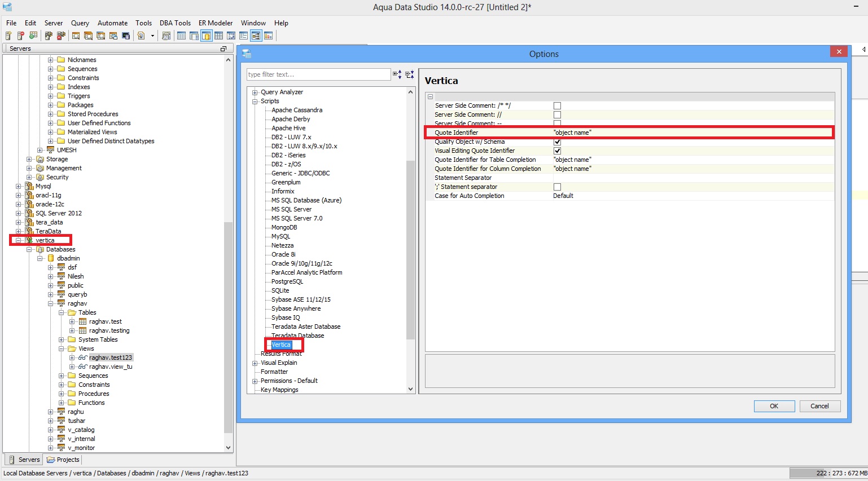
Task: Select the raghav.testing table node
Action: pos(109,330)
